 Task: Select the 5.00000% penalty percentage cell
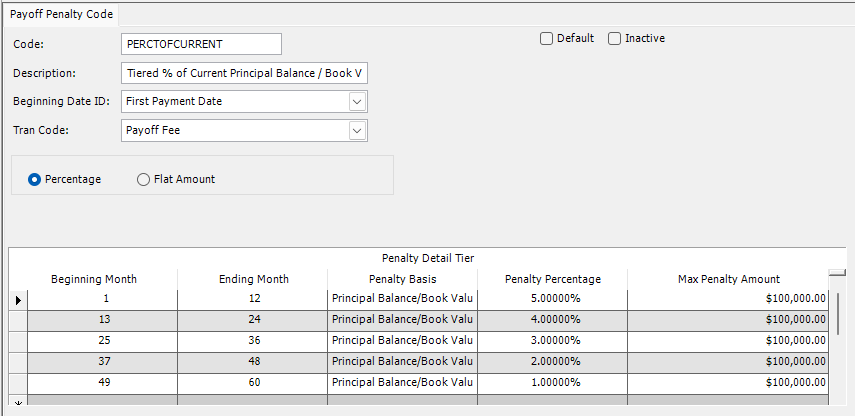(552, 299)
